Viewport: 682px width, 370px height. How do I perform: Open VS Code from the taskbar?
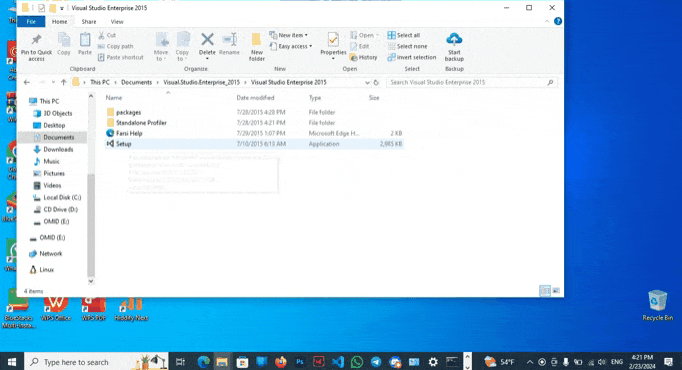338,362
